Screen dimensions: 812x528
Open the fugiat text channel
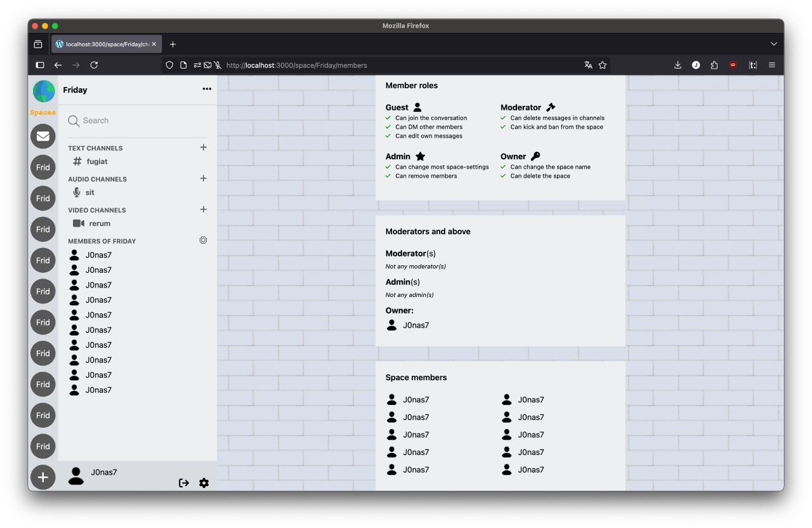96,161
